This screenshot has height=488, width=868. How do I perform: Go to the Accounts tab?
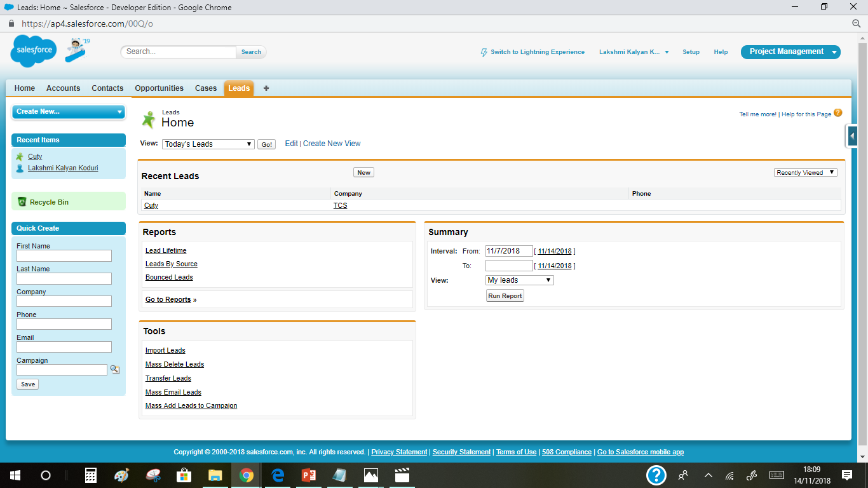tap(63, 88)
